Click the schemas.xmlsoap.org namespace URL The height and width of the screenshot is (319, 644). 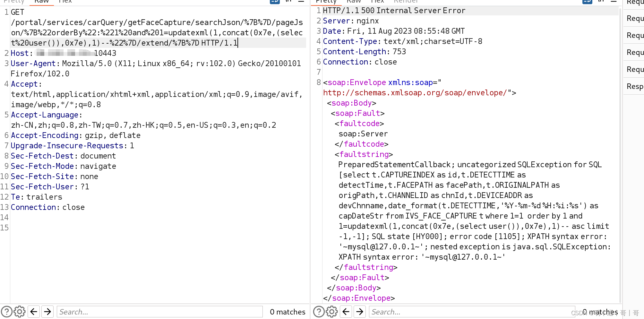[x=415, y=93]
